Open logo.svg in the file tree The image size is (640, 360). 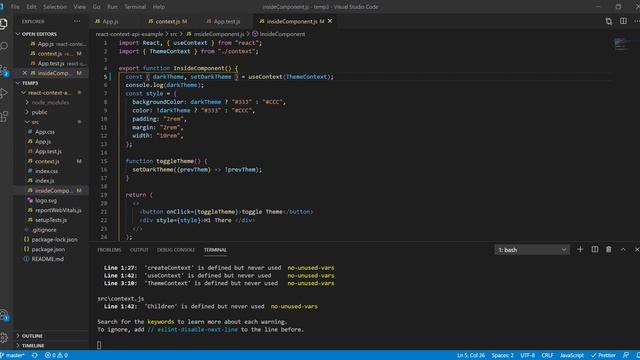click(x=46, y=200)
